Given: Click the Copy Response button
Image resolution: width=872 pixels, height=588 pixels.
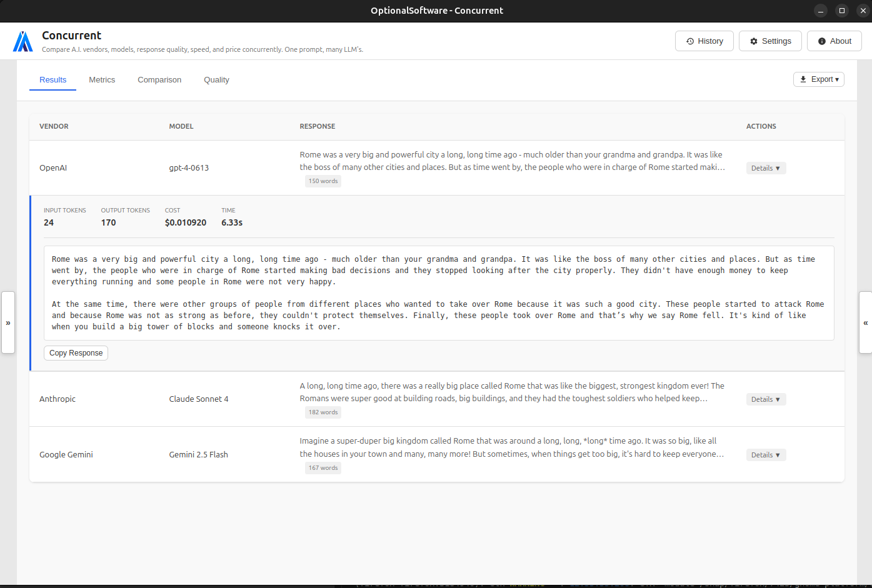Looking at the screenshot, I should click(x=76, y=352).
